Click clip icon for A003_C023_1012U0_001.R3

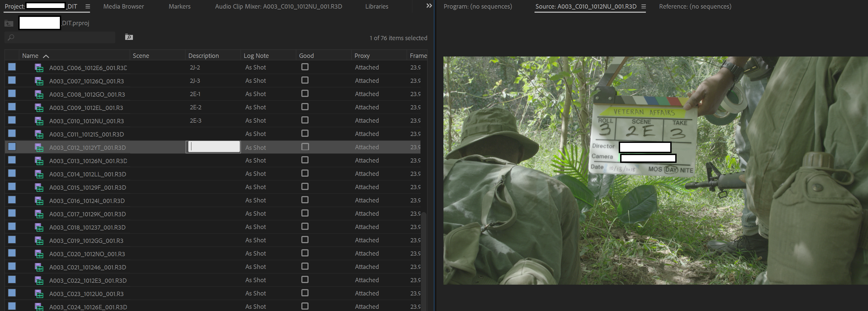click(x=39, y=294)
